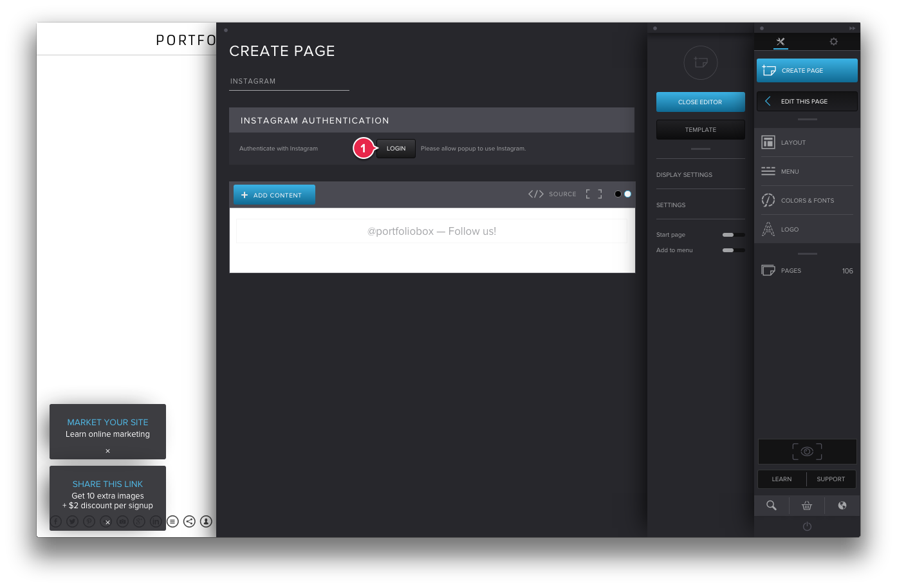
Task: Open the Share This Link notice
Action: (107, 484)
